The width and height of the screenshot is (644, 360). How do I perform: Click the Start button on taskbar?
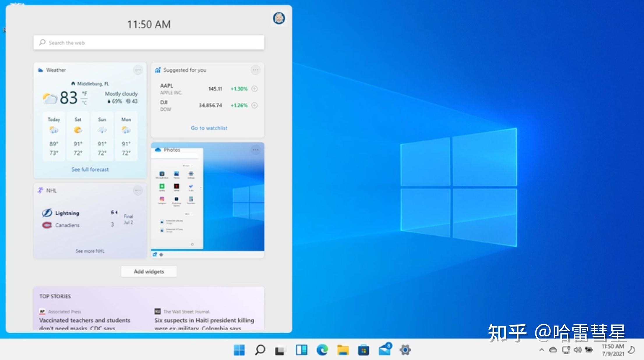pos(239,350)
